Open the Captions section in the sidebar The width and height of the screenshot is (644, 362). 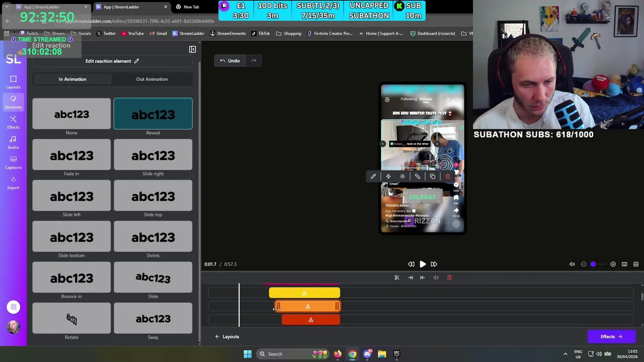tap(13, 162)
